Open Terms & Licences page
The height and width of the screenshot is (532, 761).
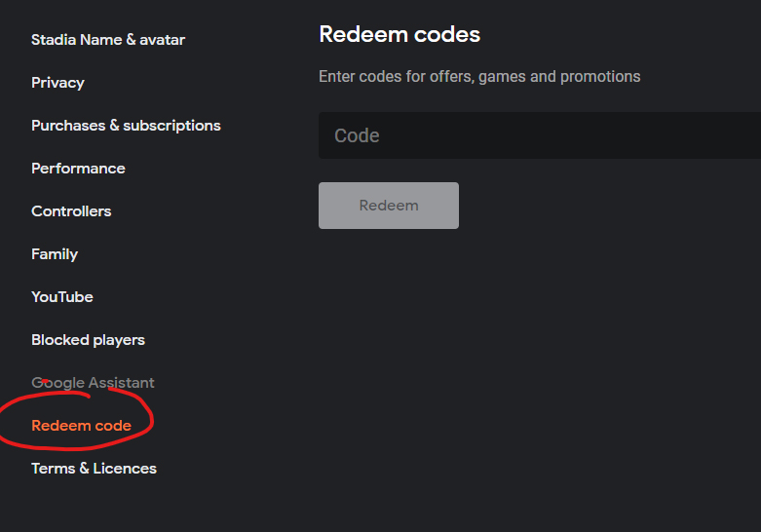tap(94, 469)
